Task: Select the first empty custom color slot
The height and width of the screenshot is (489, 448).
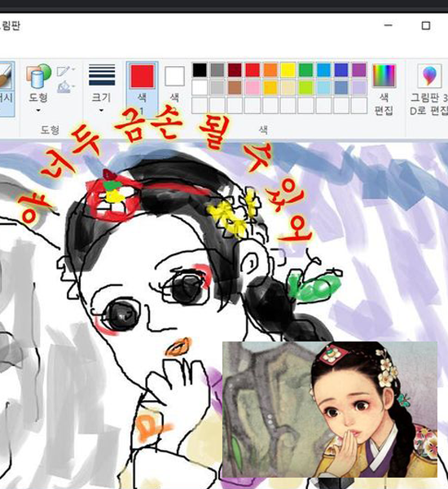Action: tap(200, 105)
